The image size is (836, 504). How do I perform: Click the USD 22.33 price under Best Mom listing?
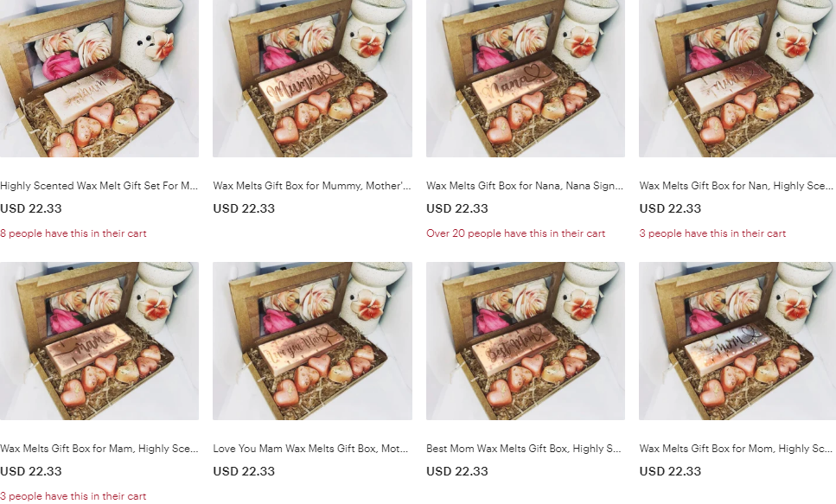[x=457, y=471]
